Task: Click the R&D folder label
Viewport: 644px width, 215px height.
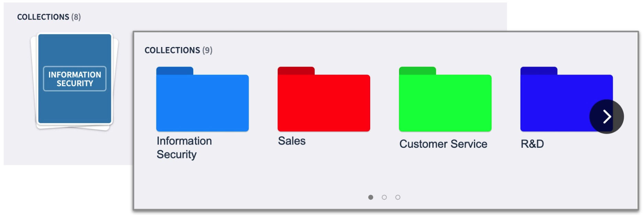Action: [x=532, y=144]
